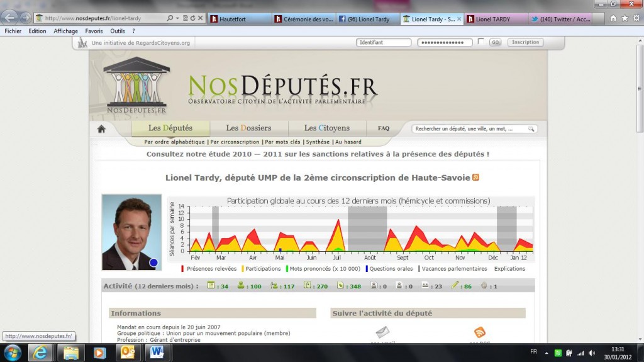Open Favorites with the star icon
Screen dimensions: 644x362
[x=625, y=18]
